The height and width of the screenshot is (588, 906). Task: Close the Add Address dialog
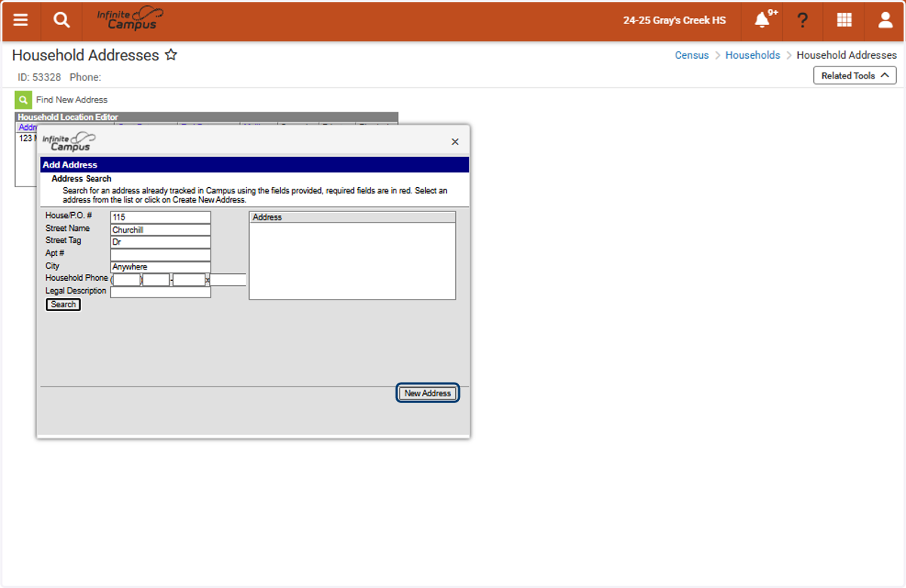[x=455, y=142]
